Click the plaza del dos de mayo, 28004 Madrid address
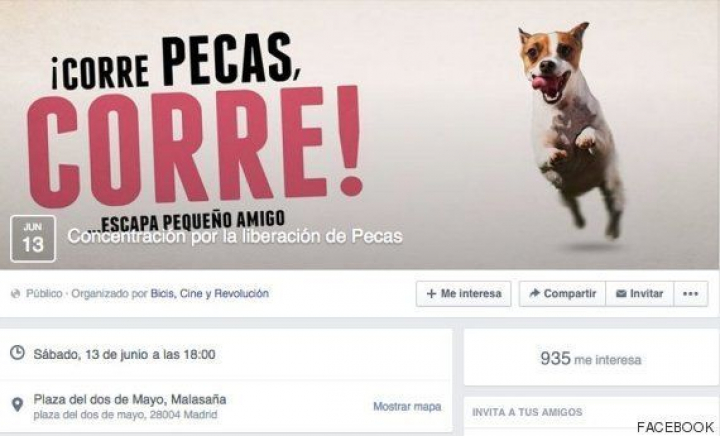The width and height of the screenshot is (720, 436). tap(125, 415)
